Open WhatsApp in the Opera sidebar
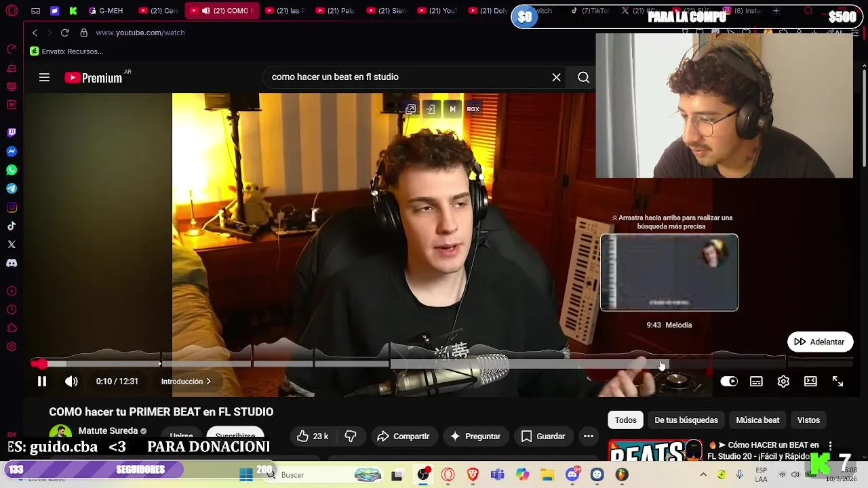Viewport: 868px width, 488px height. click(12, 170)
